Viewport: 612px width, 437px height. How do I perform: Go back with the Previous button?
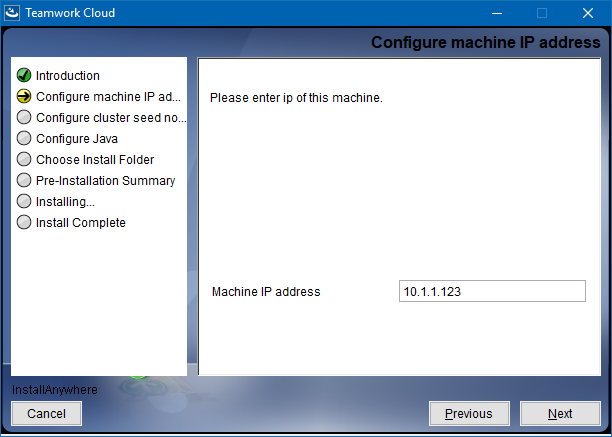pos(469,414)
